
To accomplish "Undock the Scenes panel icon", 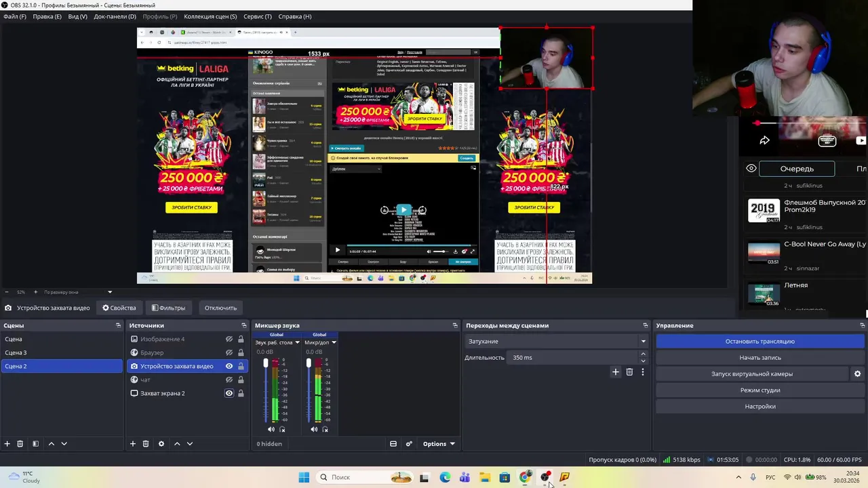I will pyautogui.click(x=118, y=325).
